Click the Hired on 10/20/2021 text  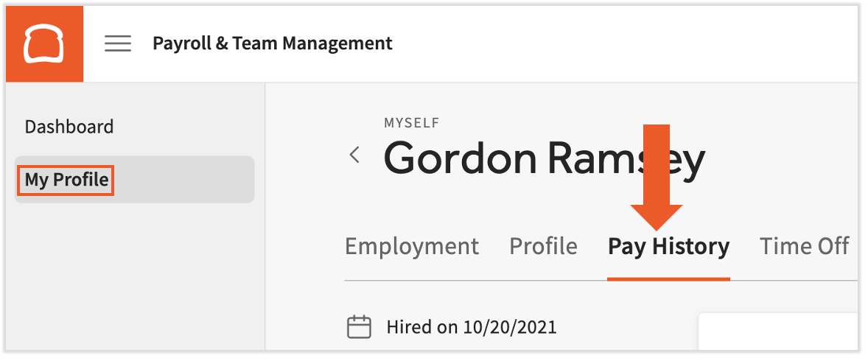click(x=472, y=326)
